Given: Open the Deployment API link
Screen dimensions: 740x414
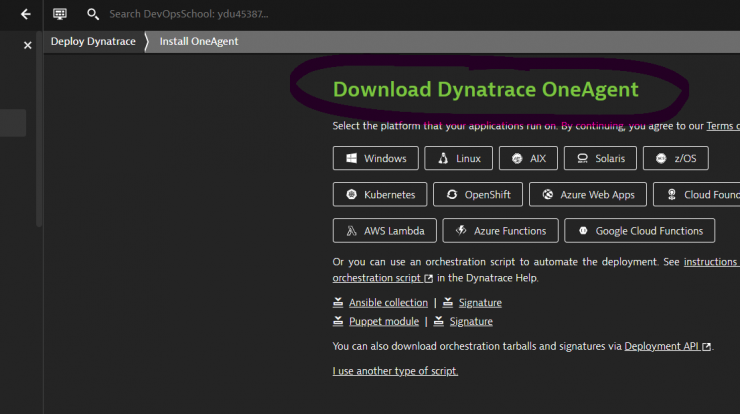Looking at the screenshot, I should pyautogui.click(x=662, y=346).
